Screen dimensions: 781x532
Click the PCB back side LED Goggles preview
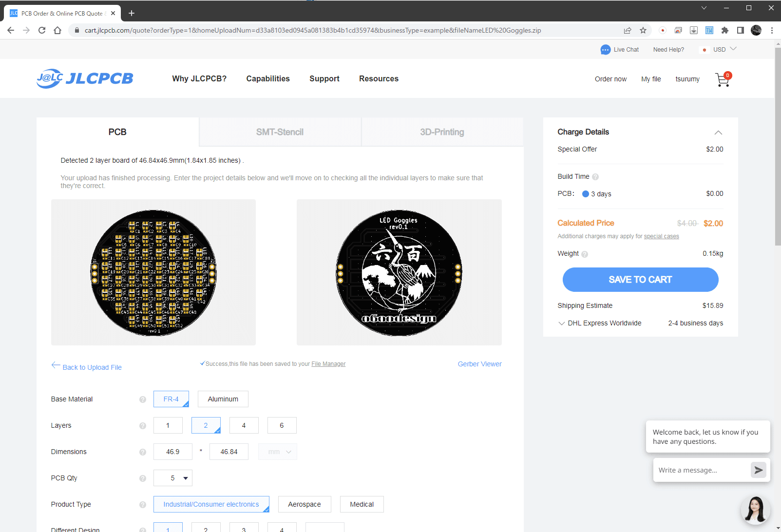[399, 272]
